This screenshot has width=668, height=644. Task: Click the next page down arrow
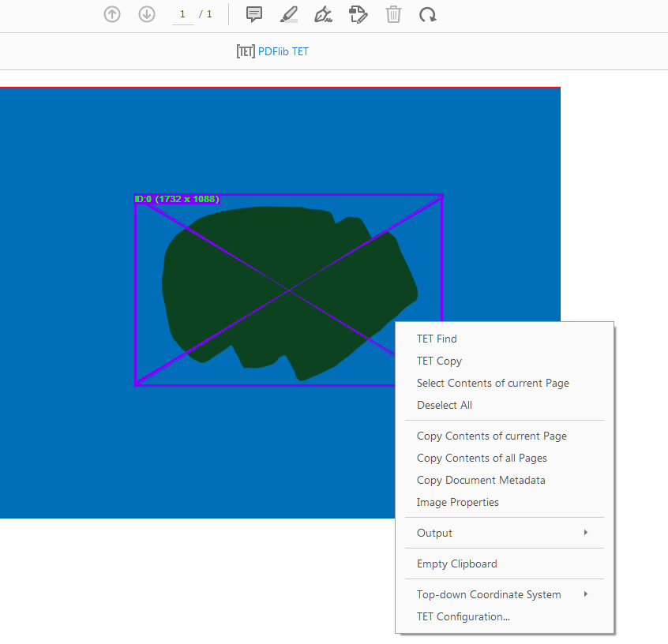click(147, 14)
